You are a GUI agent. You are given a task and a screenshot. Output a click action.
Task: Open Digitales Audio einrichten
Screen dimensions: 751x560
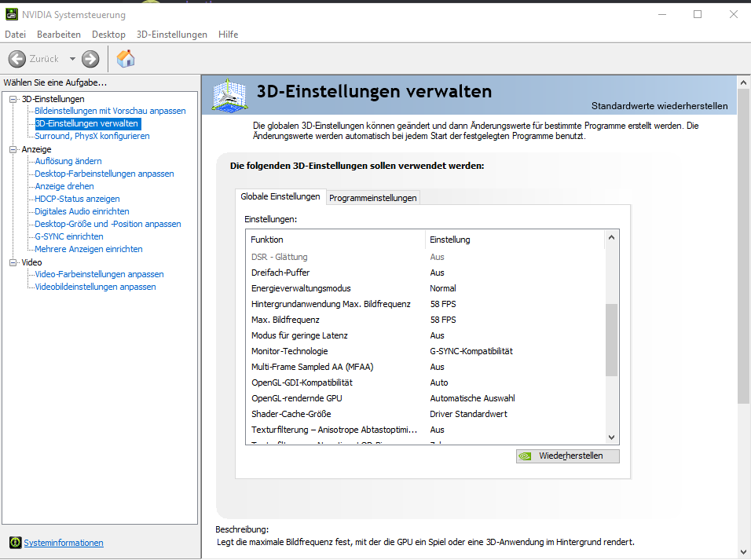pyautogui.click(x=82, y=211)
